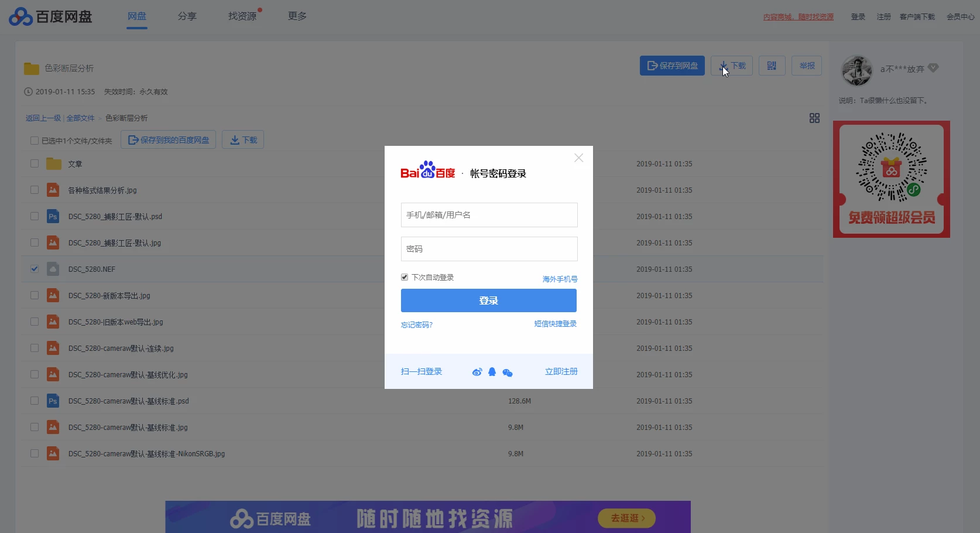Screen dimensions: 980x533
Task: Click 扫一扫登录 link
Action: pyautogui.click(x=422, y=372)
